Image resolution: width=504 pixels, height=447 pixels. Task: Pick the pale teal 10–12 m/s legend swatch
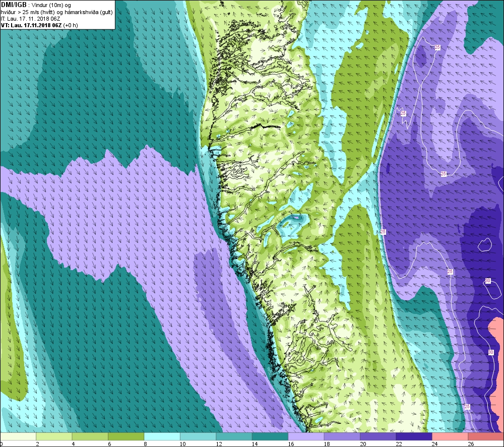coord(198,436)
